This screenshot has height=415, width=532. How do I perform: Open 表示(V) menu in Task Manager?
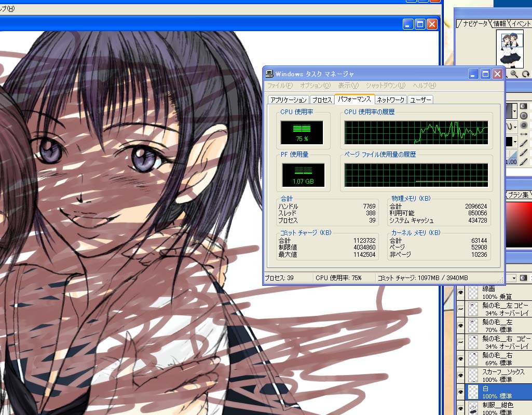click(348, 86)
